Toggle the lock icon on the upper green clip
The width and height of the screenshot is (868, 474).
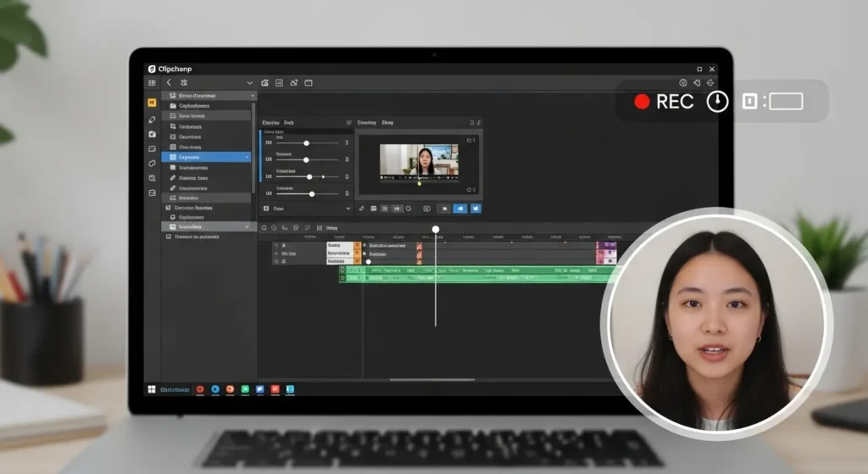[x=343, y=270]
